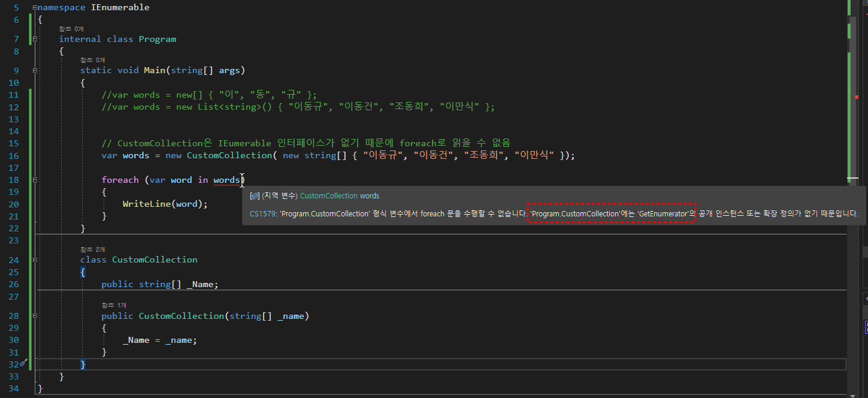
Task: Click '참조 0개' CodeLens above Main method
Action: [92, 60]
